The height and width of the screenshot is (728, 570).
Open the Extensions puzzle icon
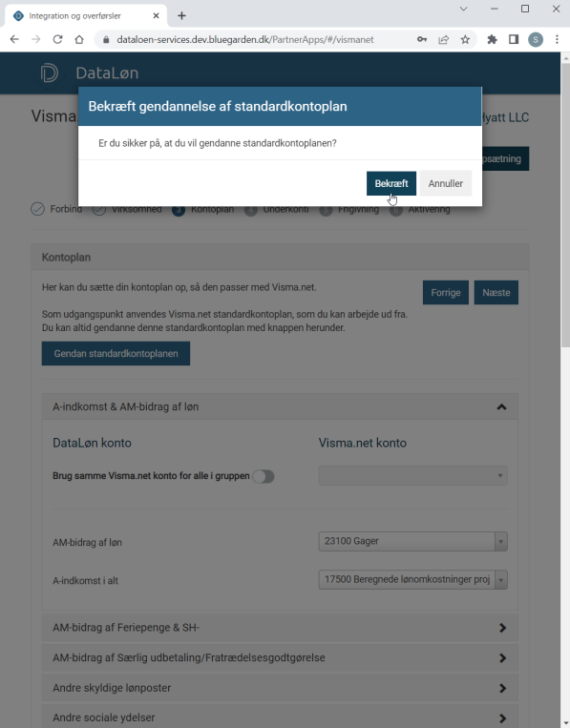pos(492,39)
